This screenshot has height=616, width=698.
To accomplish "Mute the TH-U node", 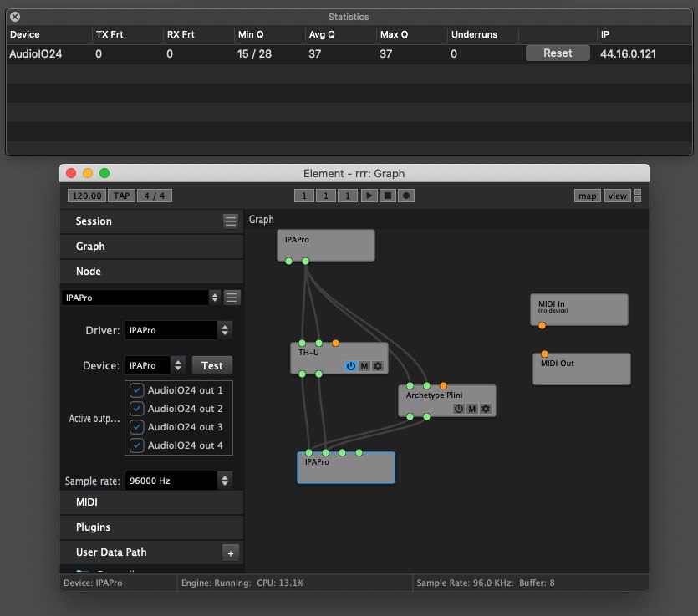I will 364,366.
